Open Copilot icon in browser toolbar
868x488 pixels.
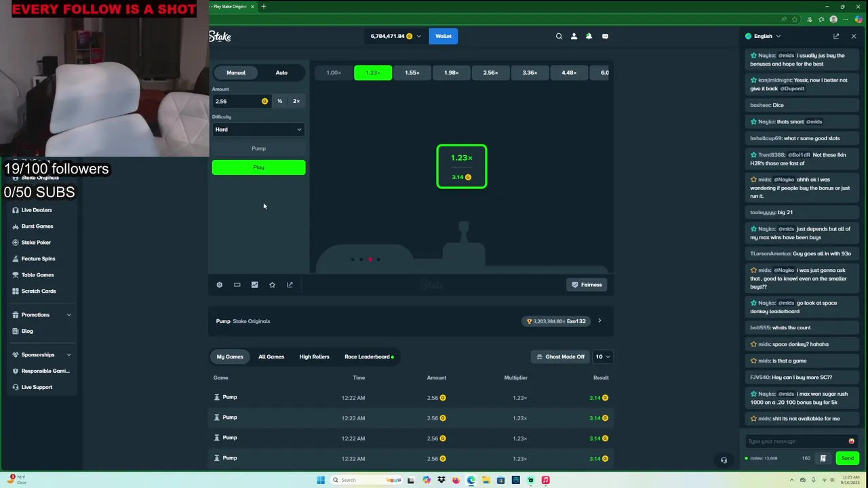pos(859,19)
